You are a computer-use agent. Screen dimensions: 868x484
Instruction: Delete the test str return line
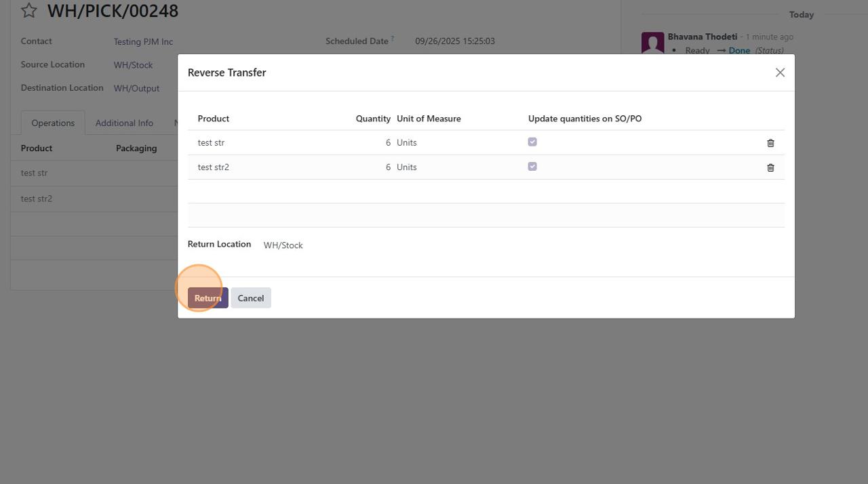770,143
